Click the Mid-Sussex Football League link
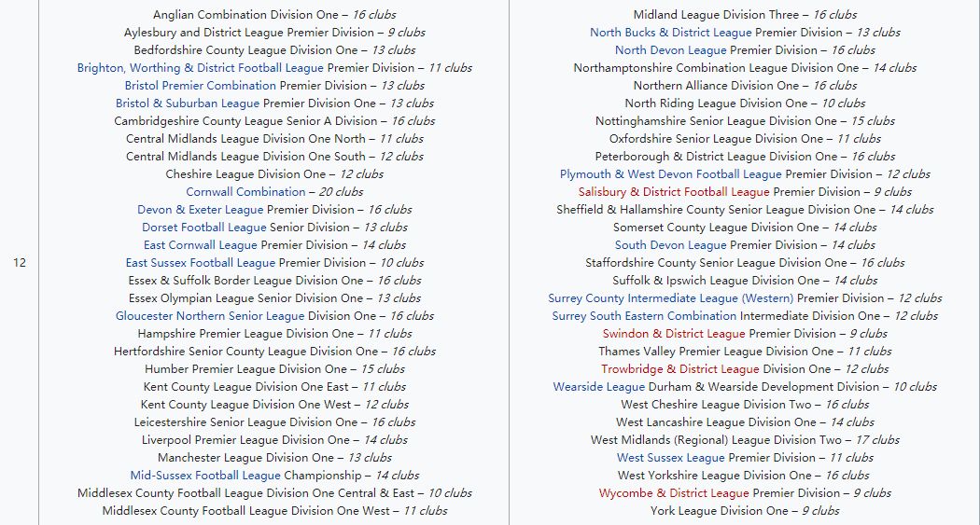The height and width of the screenshot is (525, 980). (x=204, y=476)
